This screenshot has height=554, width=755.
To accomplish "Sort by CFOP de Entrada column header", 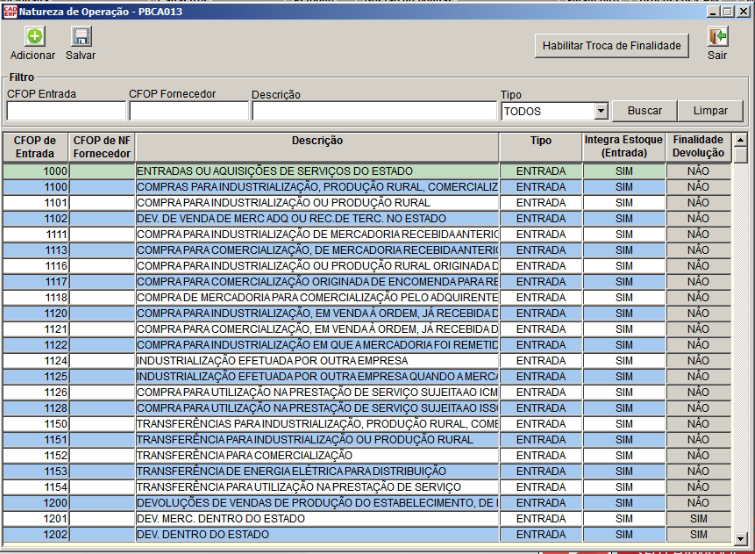I will pyautogui.click(x=35, y=147).
